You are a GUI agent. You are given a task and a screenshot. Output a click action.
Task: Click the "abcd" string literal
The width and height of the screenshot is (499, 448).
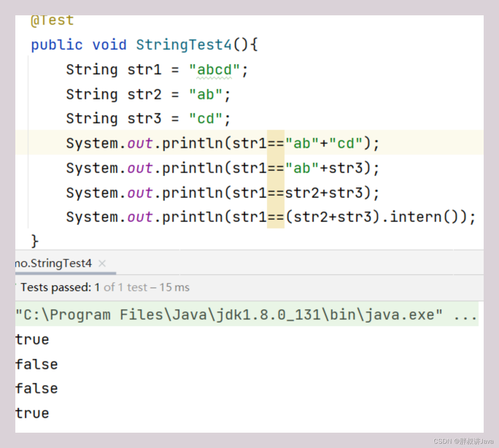pos(214,70)
